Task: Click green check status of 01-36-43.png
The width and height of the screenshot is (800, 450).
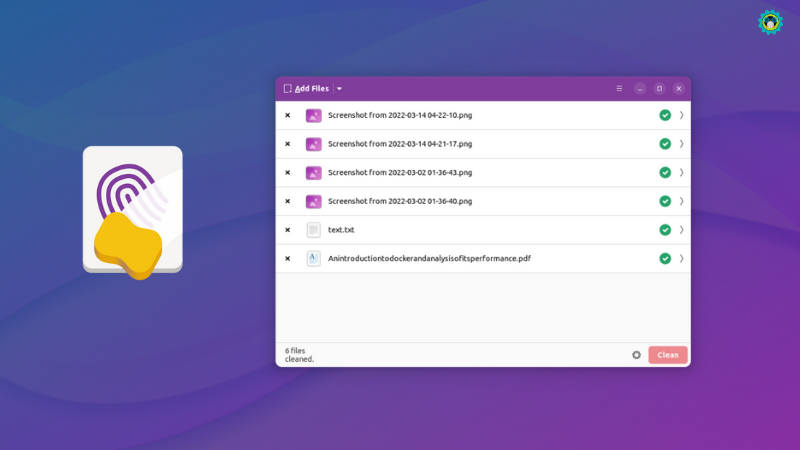Action: click(x=665, y=172)
